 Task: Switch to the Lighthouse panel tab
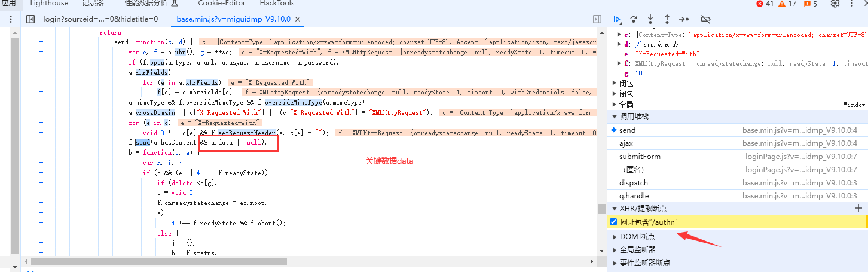tap(49, 4)
